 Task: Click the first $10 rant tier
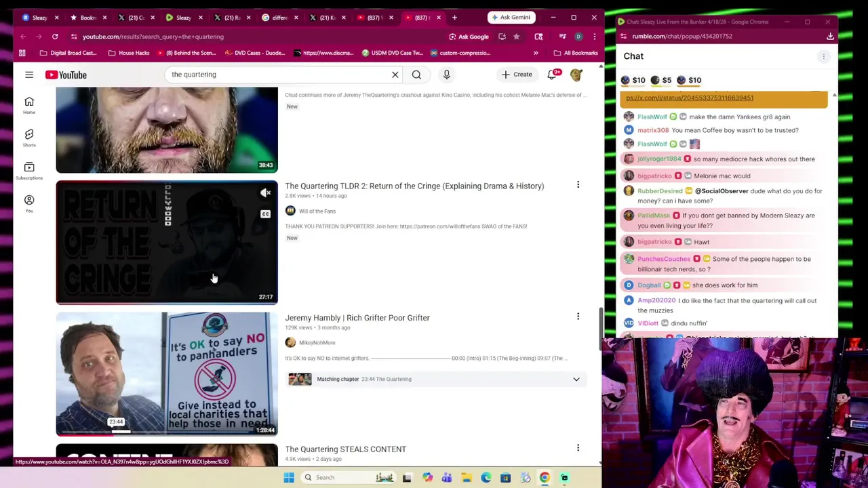(x=633, y=80)
